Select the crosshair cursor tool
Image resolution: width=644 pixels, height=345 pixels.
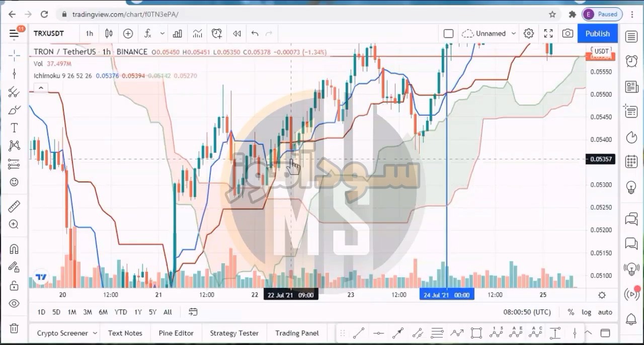point(14,55)
